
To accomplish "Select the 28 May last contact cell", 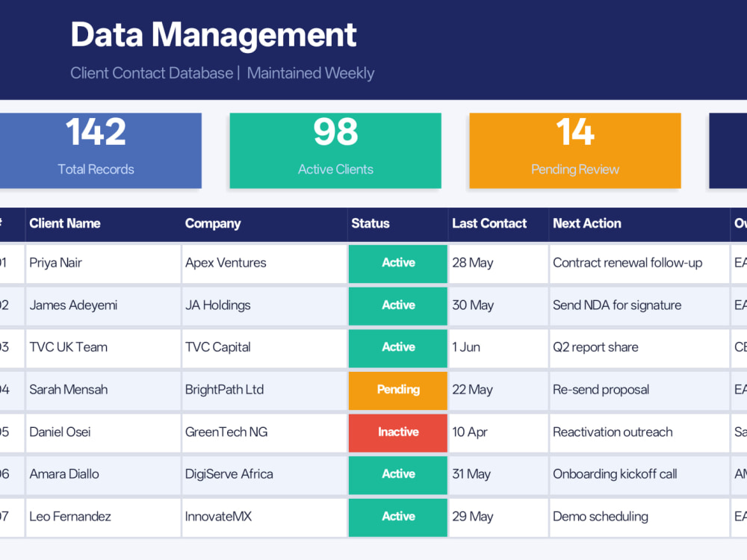I will pyautogui.click(x=498, y=264).
